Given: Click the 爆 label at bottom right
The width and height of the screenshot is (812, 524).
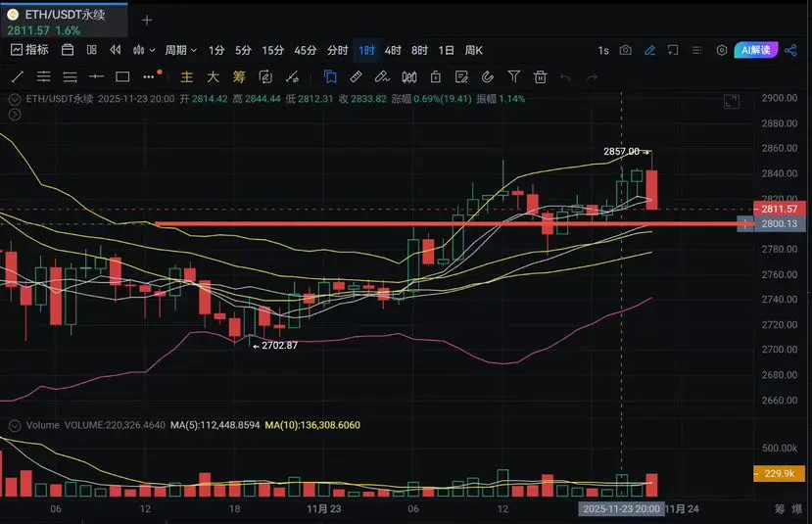Looking at the screenshot, I should pos(796,509).
